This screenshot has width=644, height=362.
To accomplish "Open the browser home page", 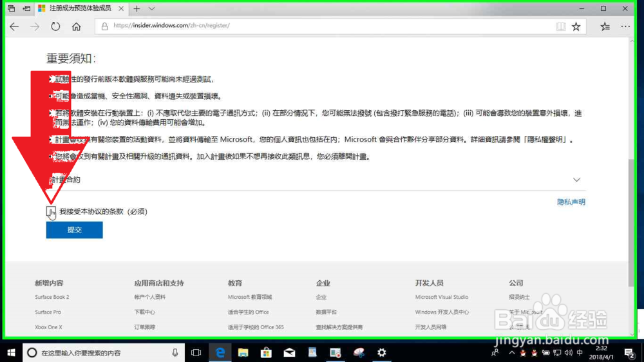I will 77,26.
